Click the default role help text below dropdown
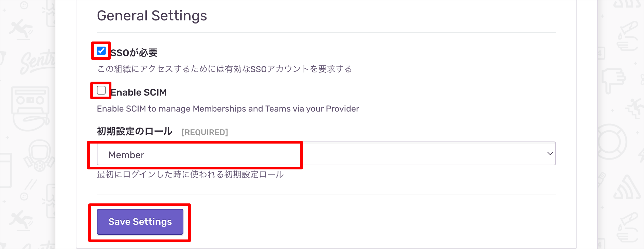644x249 pixels. pyautogui.click(x=190, y=175)
